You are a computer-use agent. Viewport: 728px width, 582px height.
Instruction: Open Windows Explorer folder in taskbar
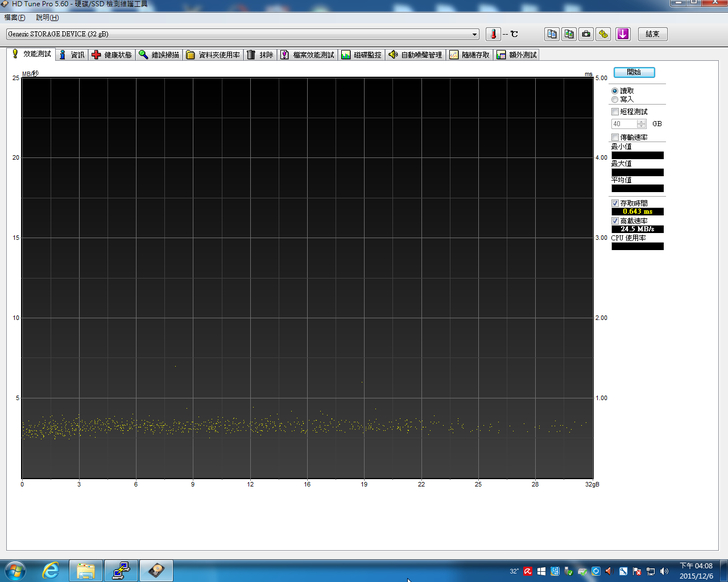tap(86, 570)
